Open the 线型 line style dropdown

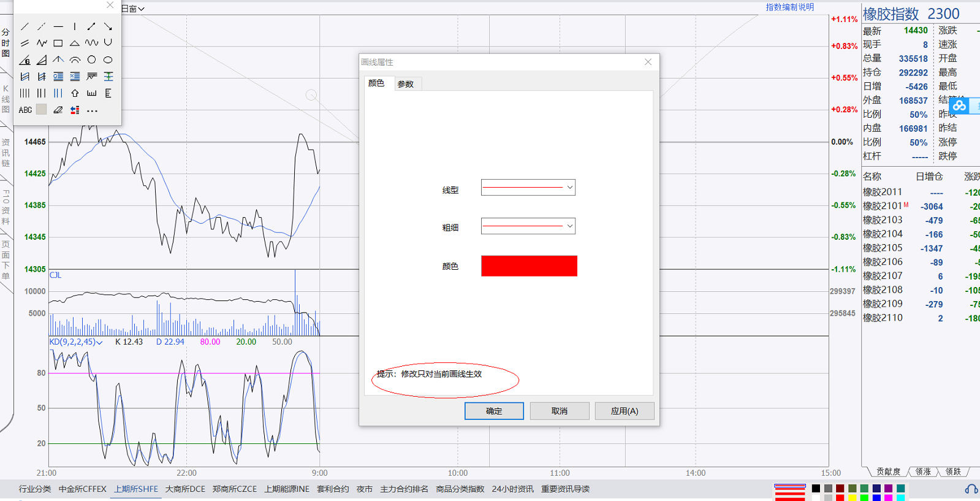[x=528, y=188]
